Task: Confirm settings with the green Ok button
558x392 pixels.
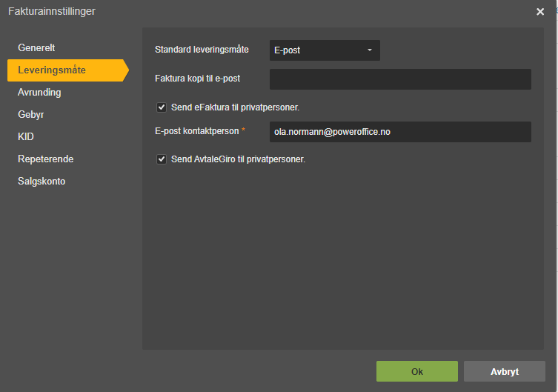Action: tap(417, 371)
